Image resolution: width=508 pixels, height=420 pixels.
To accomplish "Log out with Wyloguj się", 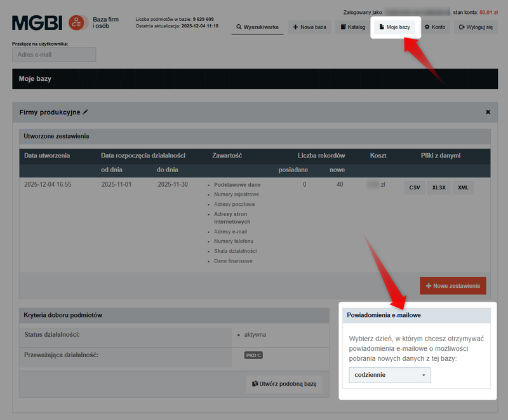I will tap(475, 27).
